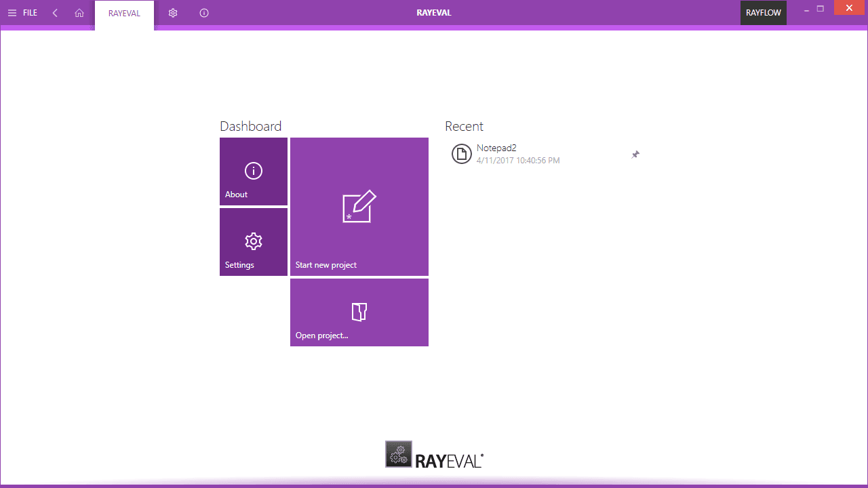Click the Start new project tile

(x=359, y=207)
